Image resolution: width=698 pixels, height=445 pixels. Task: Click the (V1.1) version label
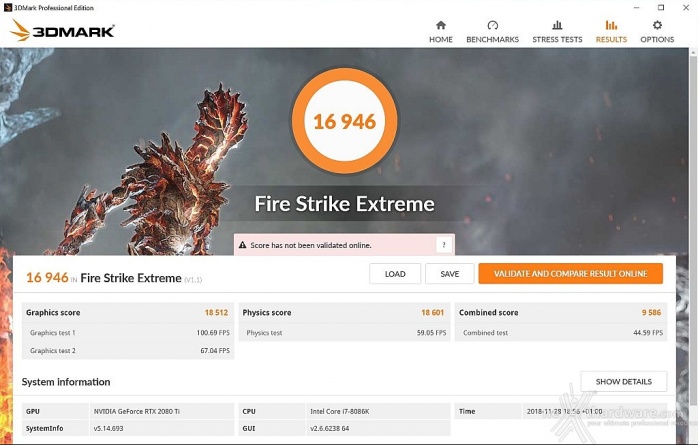(x=193, y=279)
